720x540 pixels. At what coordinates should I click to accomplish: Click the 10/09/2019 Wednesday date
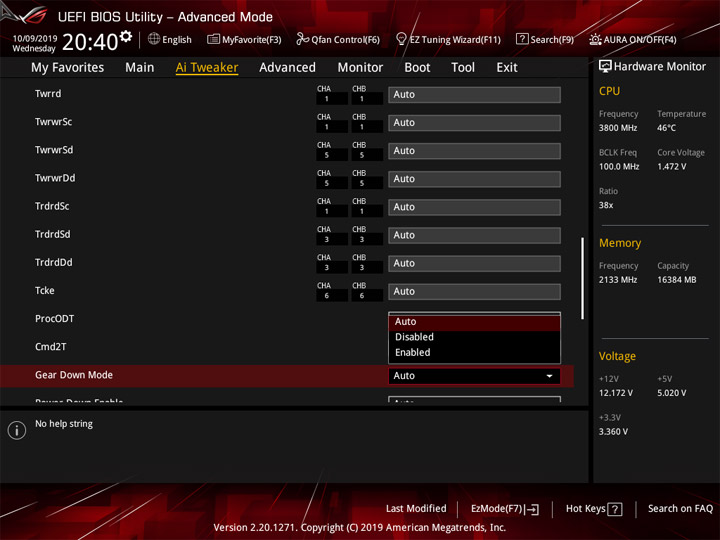(x=34, y=43)
